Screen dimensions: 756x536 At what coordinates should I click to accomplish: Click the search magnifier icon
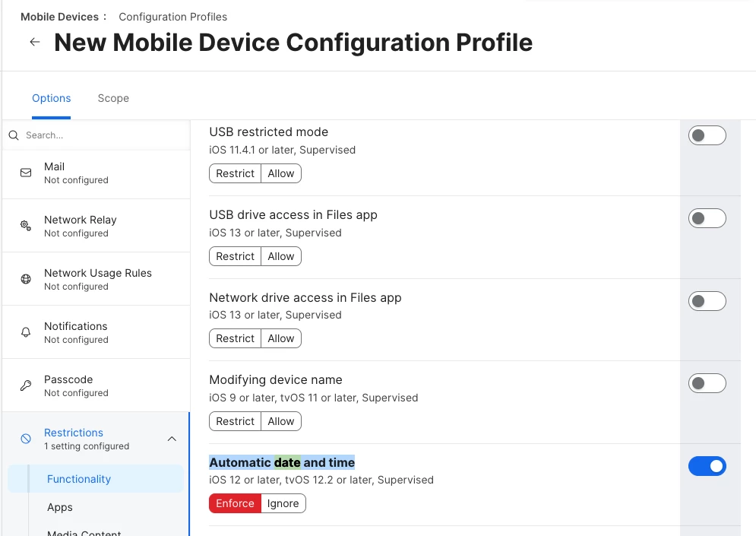click(x=14, y=135)
